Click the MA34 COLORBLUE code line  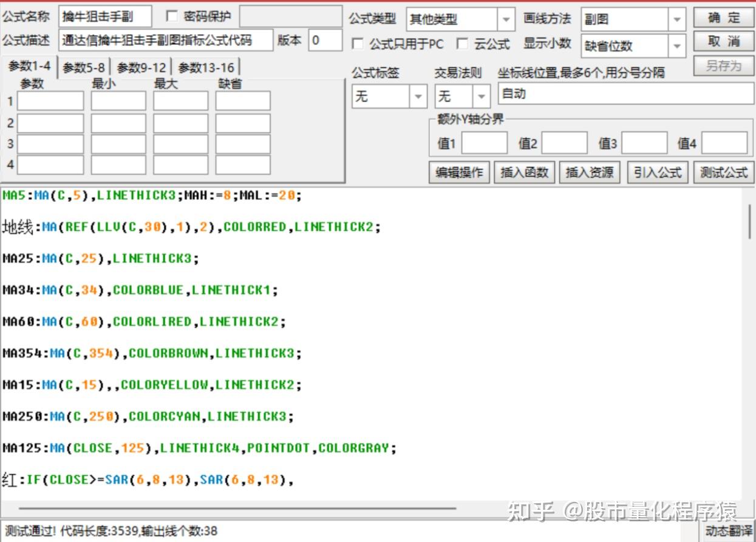(140, 290)
